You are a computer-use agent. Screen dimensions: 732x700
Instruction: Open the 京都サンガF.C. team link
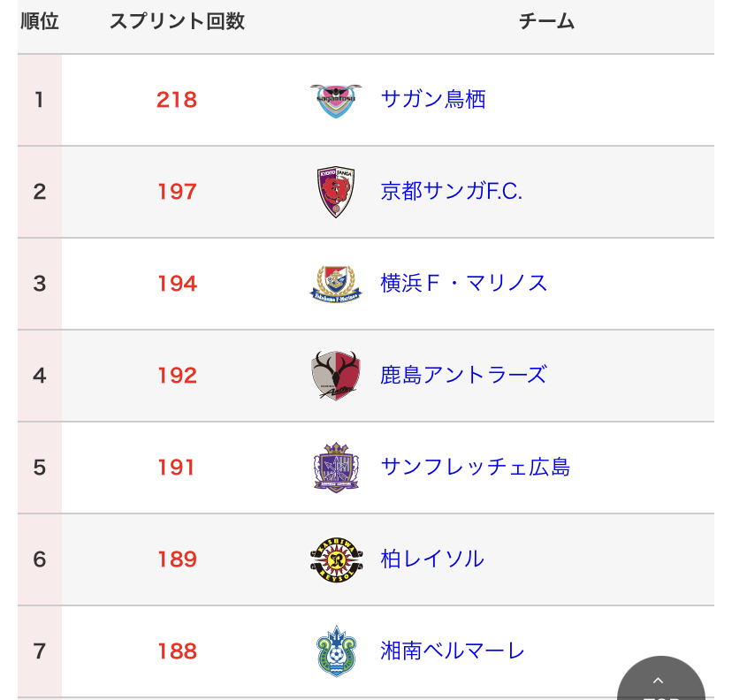452,191
